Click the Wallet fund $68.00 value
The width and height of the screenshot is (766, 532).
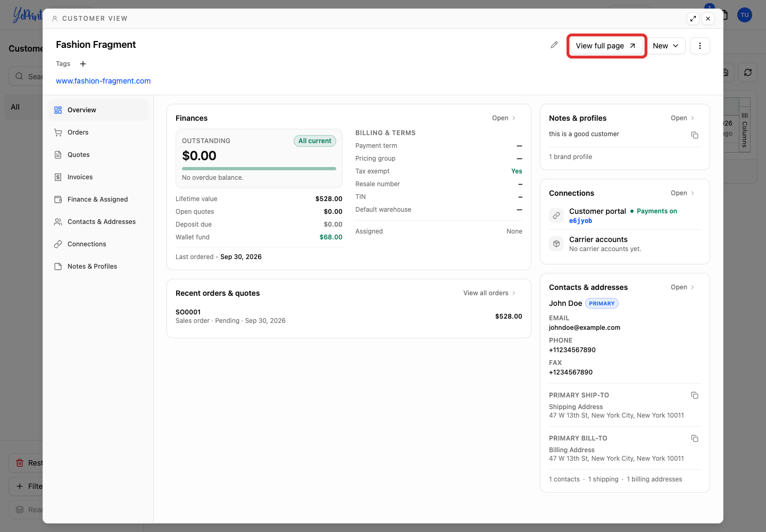(331, 237)
